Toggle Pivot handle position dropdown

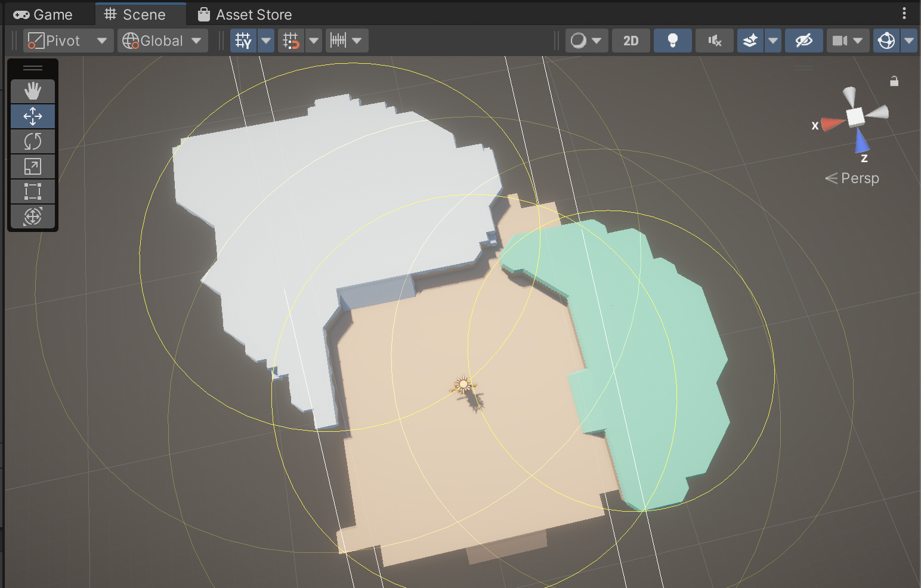click(68, 41)
